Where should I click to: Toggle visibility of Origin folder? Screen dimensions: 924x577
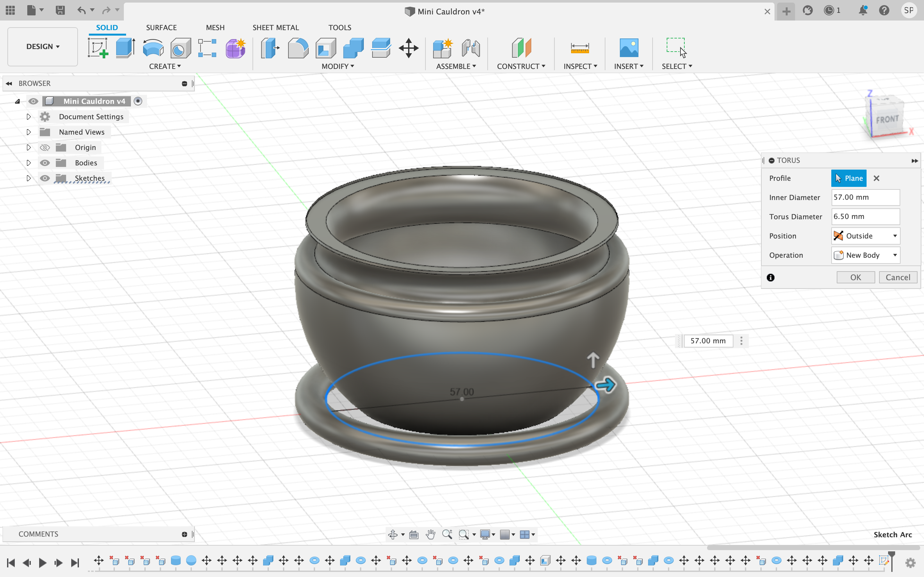point(45,147)
